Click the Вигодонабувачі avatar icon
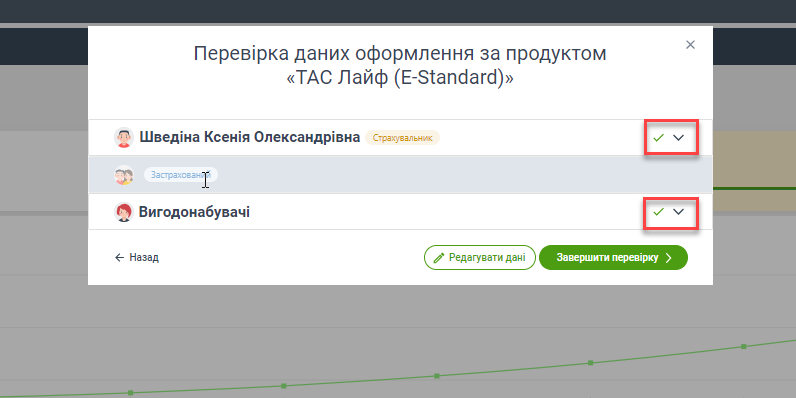The height and width of the screenshot is (398, 796). pyautogui.click(x=124, y=212)
